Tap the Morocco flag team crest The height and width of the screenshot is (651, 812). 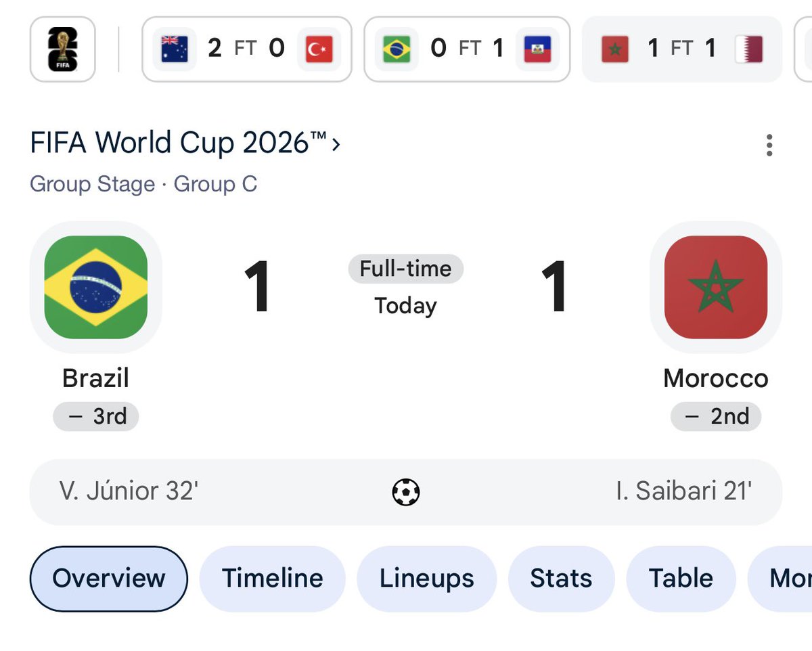coord(716,287)
